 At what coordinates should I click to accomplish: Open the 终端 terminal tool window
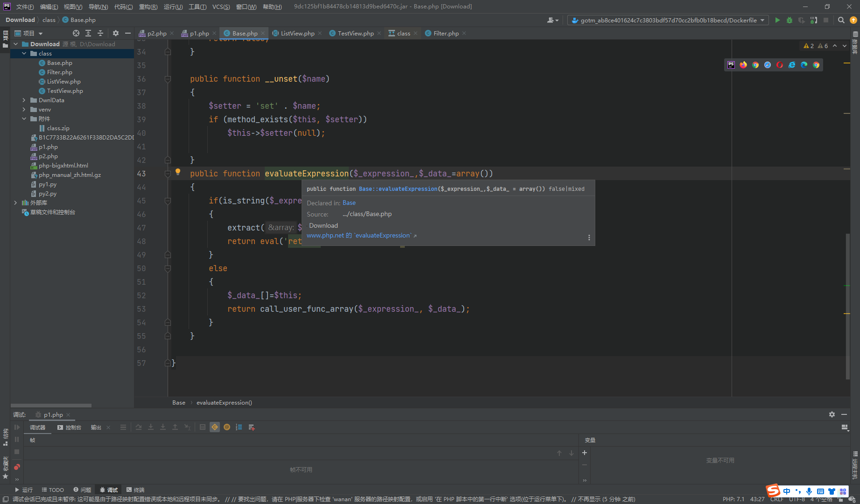(135, 490)
